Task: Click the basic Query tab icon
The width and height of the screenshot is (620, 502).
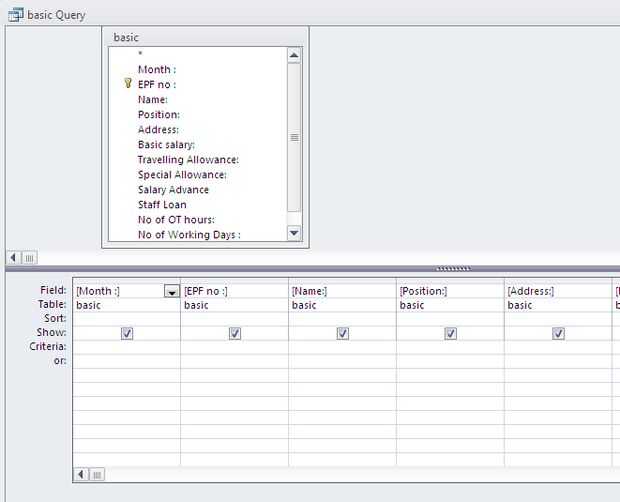Action: click(x=16, y=15)
